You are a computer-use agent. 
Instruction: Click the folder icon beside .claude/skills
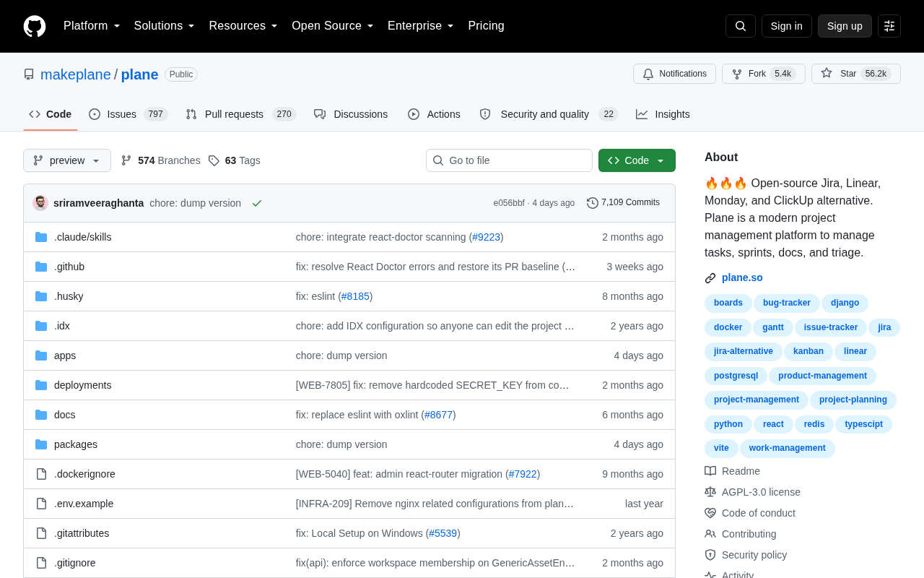pyautogui.click(x=41, y=237)
